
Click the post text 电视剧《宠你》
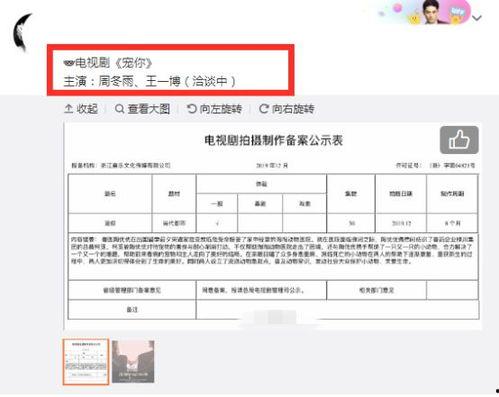tap(114, 63)
